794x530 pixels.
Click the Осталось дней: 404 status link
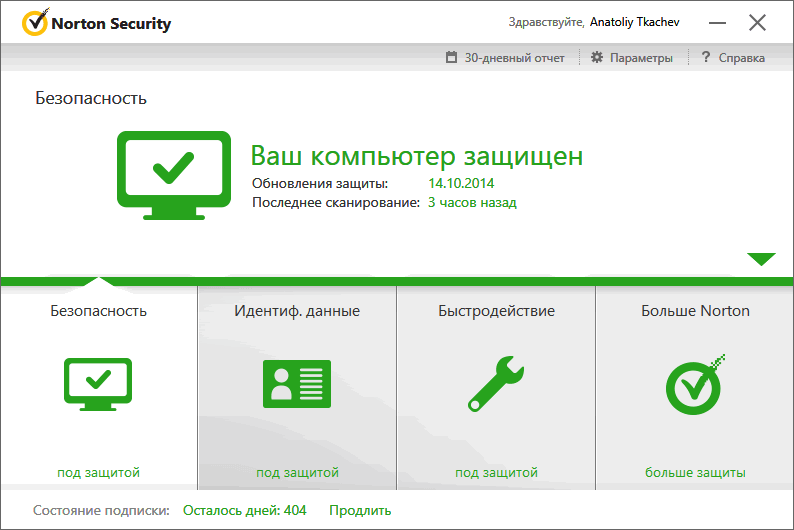pyautogui.click(x=245, y=510)
